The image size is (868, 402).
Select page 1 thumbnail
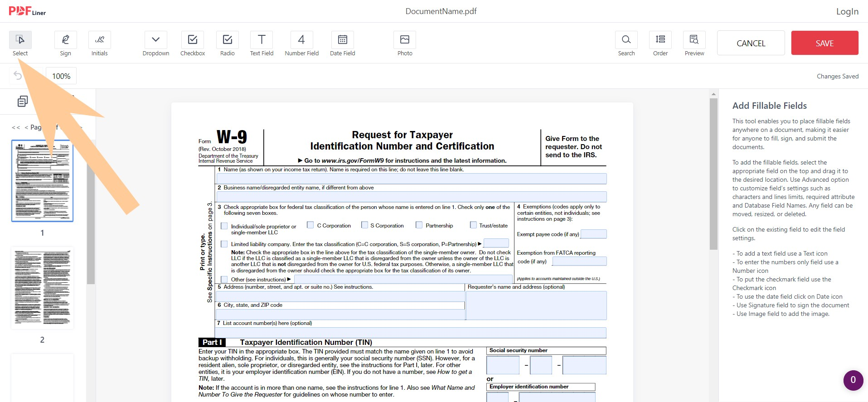(42, 180)
